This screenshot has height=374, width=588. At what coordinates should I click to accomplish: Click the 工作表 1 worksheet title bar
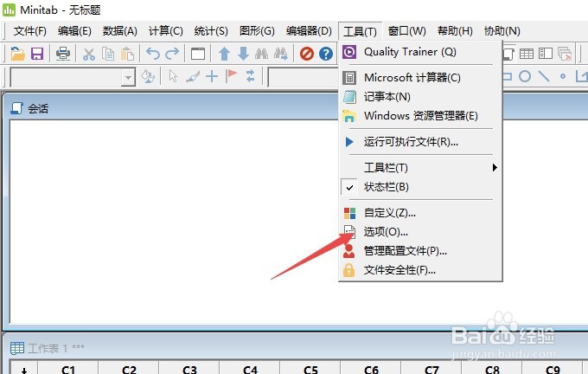294,348
